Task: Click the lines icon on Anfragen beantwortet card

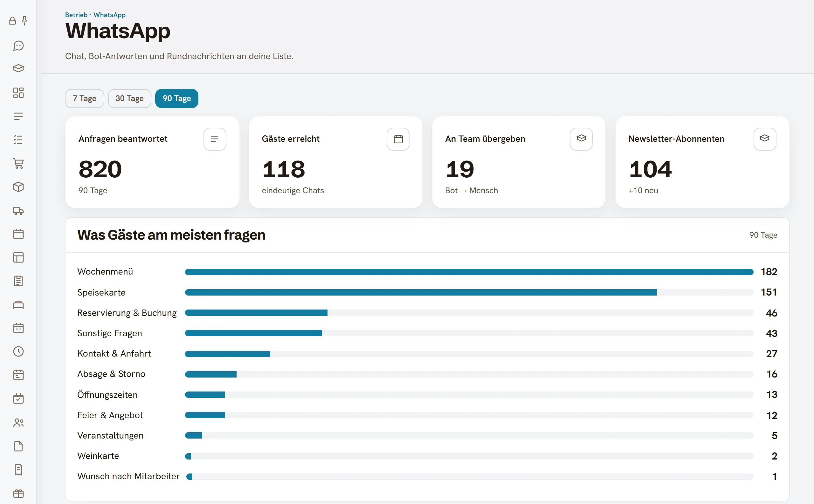Action: coord(215,139)
